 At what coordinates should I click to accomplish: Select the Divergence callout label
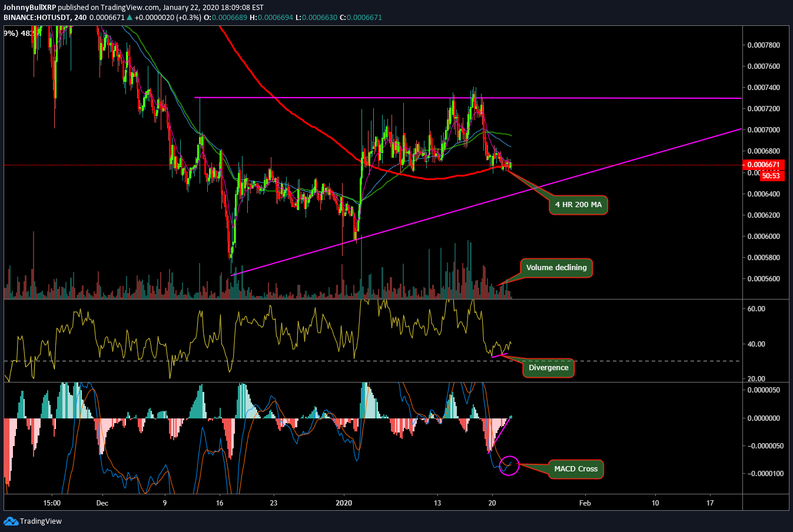(549, 368)
